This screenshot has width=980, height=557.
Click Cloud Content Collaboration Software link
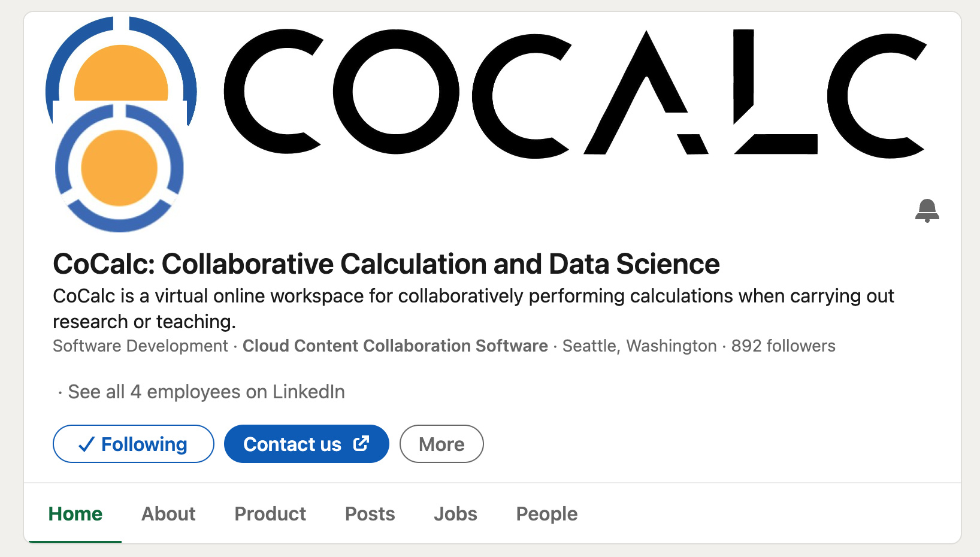click(x=395, y=346)
